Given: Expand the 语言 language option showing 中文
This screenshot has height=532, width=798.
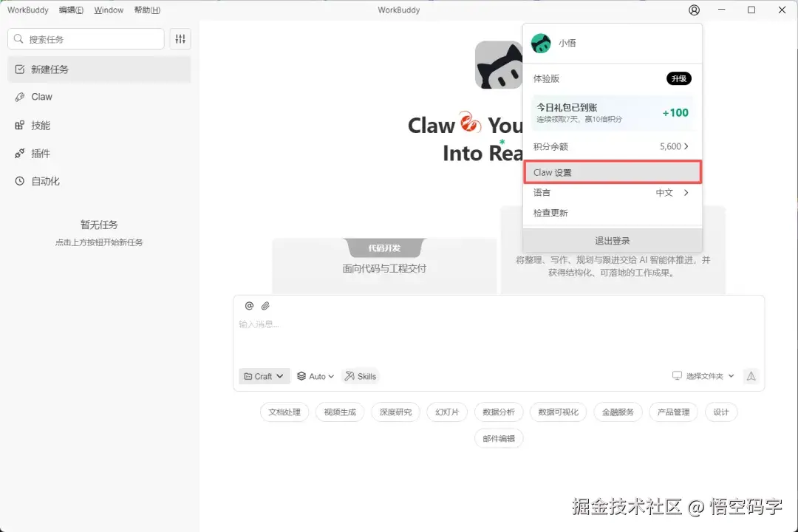Looking at the screenshot, I should (612, 192).
